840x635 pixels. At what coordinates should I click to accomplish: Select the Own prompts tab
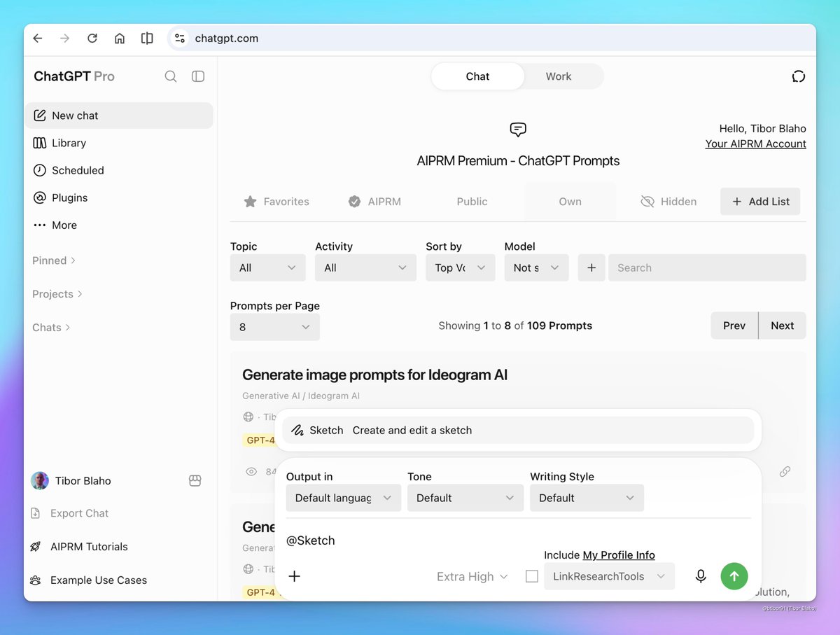pos(570,202)
